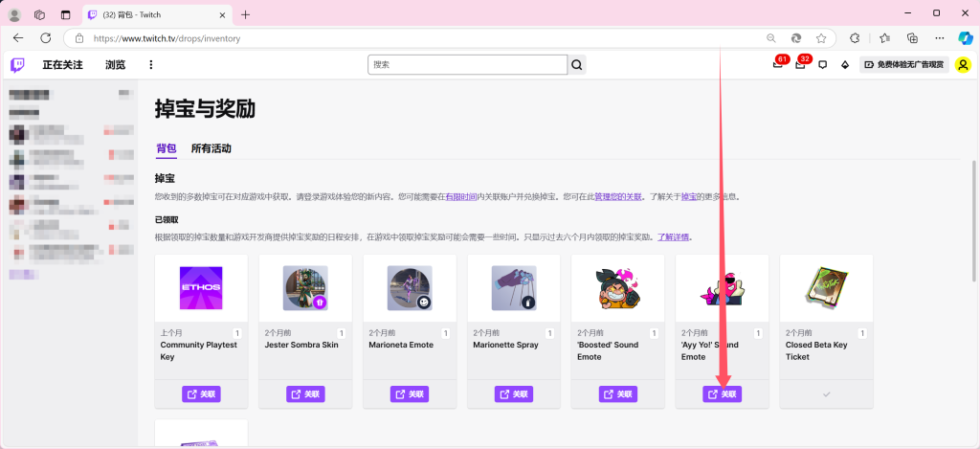The width and height of the screenshot is (980, 449).
Task: Open the 有限时间 link
Action: [x=460, y=196]
